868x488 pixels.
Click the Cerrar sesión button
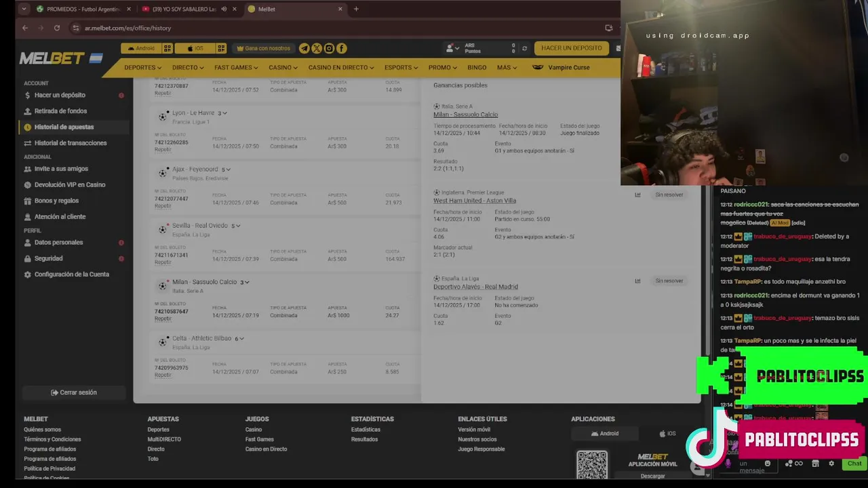[x=74, y=392]
